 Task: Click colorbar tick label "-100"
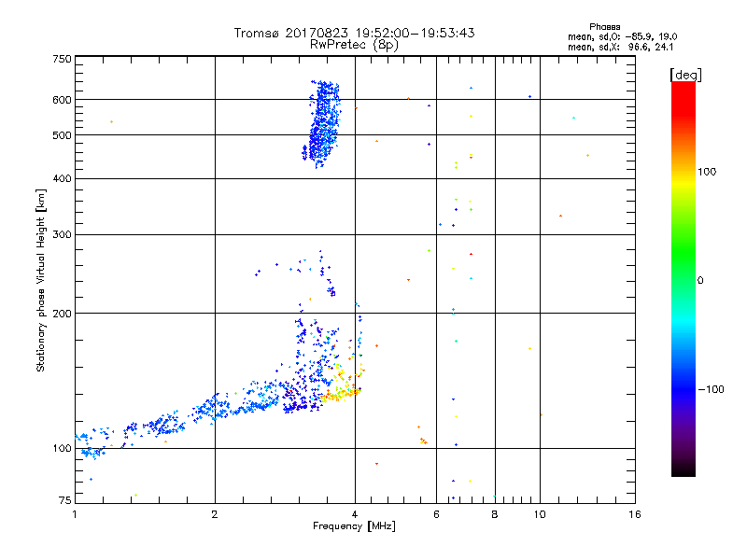(711, 389)
